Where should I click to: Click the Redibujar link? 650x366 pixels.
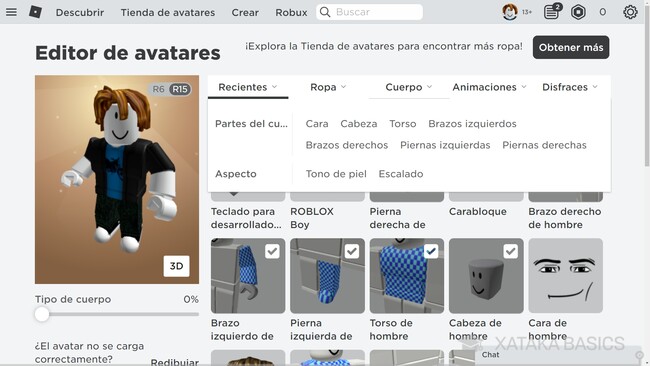175,362
